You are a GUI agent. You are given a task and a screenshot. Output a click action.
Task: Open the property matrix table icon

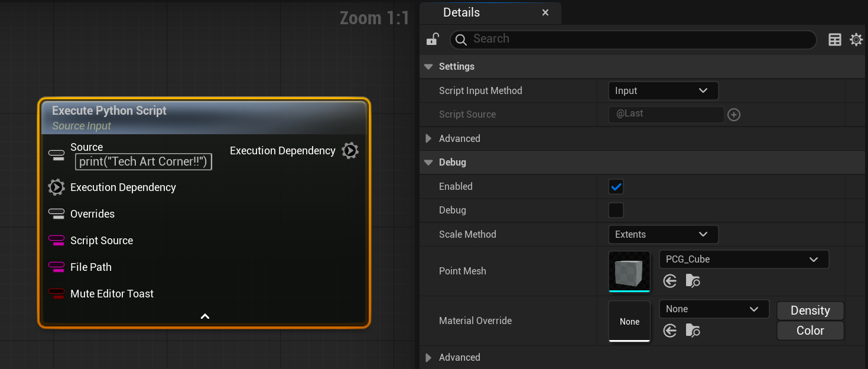coord(834,40)
